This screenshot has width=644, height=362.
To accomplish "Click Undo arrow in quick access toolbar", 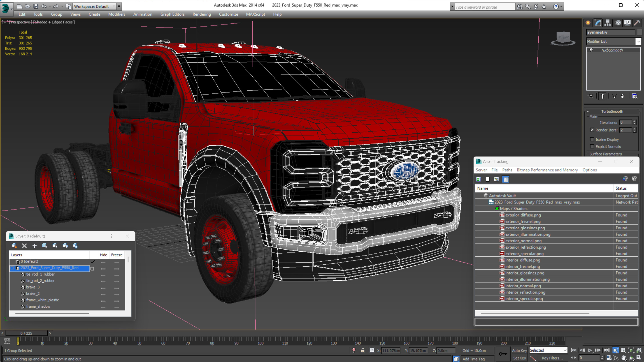I will tap(44, 6).
